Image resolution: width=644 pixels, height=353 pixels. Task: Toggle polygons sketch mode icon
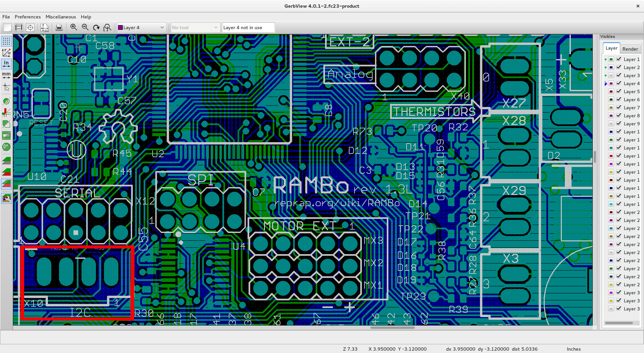click(x=6, y=124)
